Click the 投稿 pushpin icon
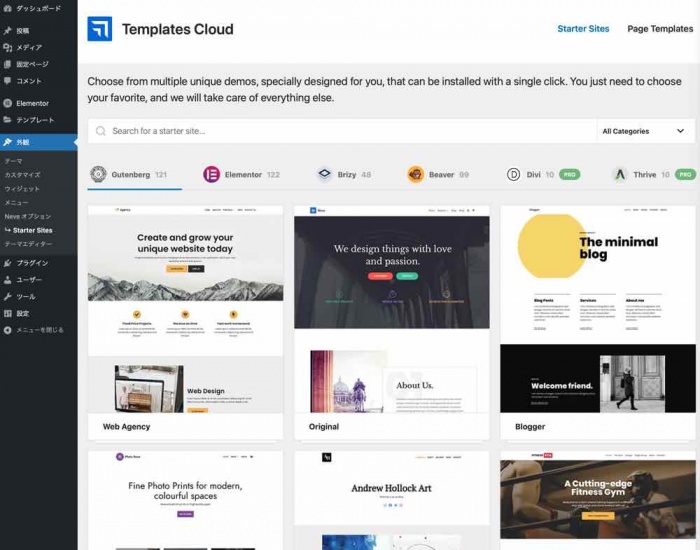700x550 pixels. [x=7, y=30]
